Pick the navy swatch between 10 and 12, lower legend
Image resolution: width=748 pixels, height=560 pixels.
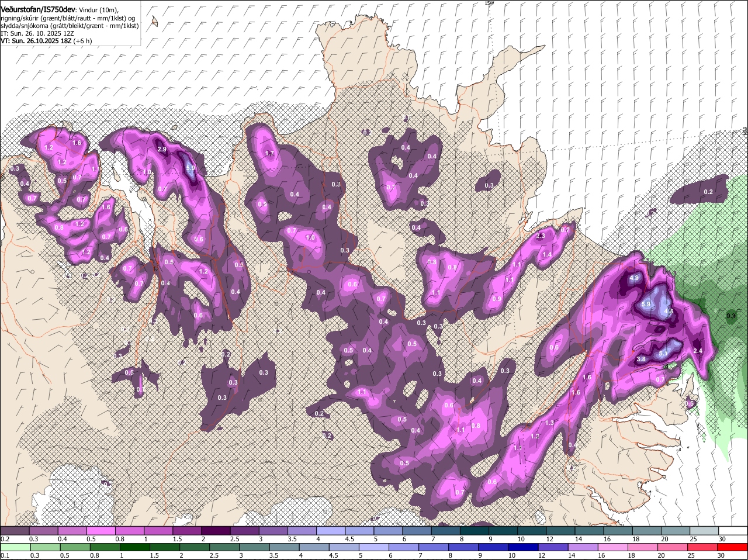(x=524, y=548)
